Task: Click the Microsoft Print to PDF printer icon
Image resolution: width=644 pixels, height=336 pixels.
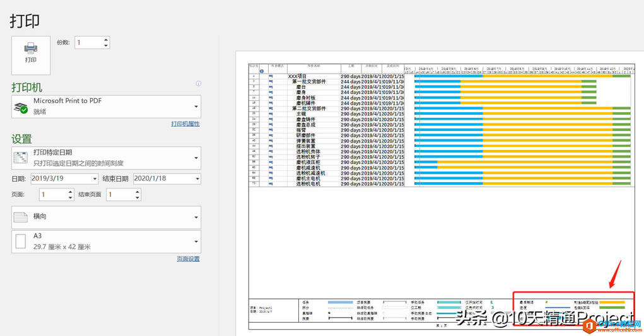Action: tap(21, 107)
